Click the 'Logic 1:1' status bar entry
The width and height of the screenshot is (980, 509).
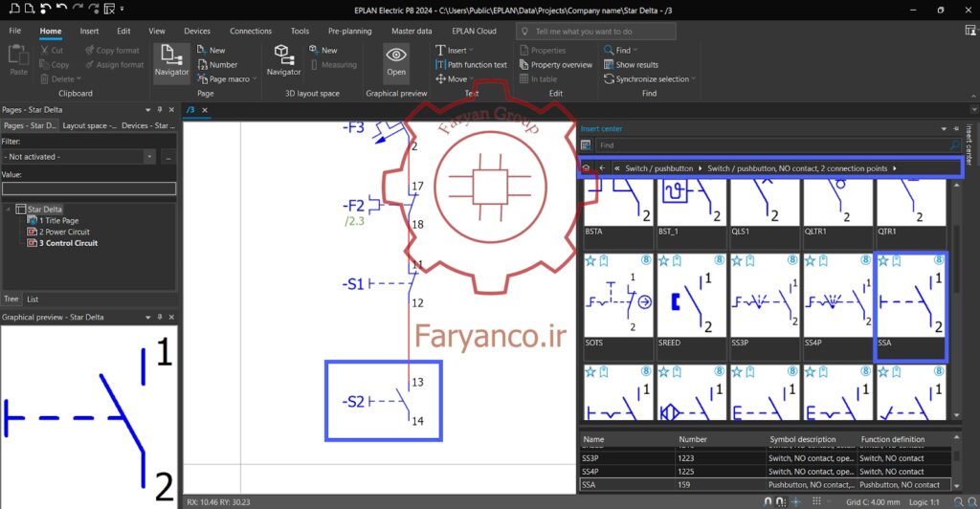pyautogui.click(x=924, y=501)
